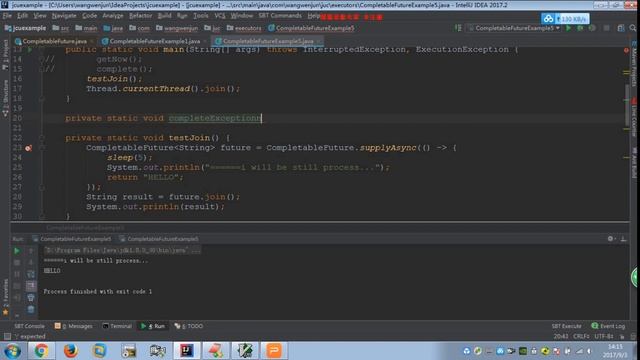Click wangwenjun folder breadcrumb

pos(177,28)
